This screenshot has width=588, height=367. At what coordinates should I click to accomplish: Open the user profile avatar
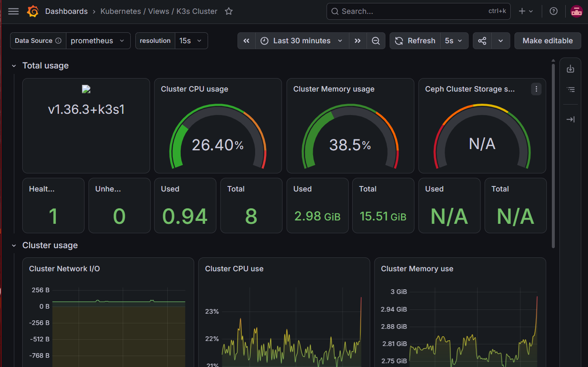coord(576,11)
